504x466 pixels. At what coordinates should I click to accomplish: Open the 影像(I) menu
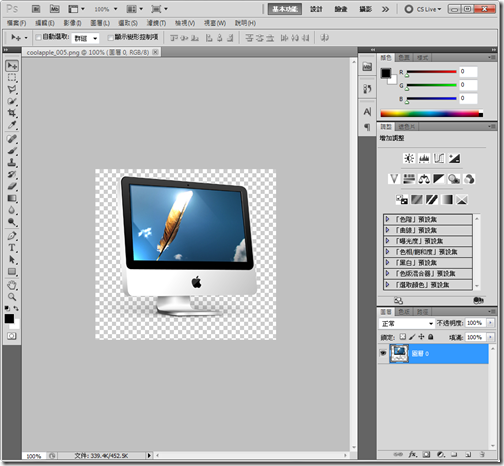[72, 23]
